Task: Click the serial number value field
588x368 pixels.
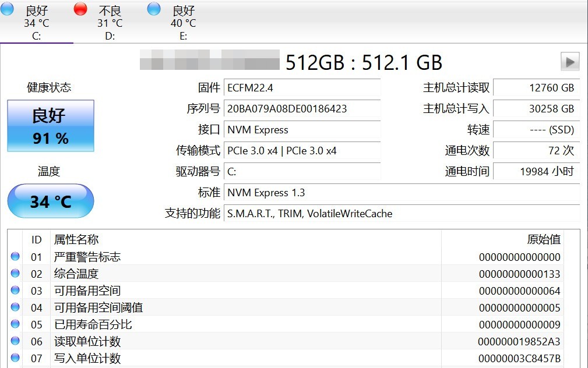Action: [x=302, y=109]
